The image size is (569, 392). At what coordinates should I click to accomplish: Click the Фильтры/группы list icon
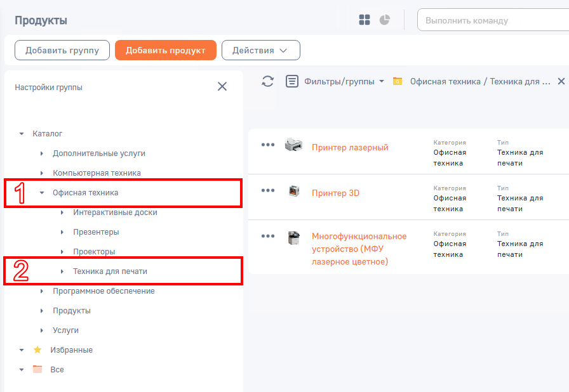tap(291, 81)
